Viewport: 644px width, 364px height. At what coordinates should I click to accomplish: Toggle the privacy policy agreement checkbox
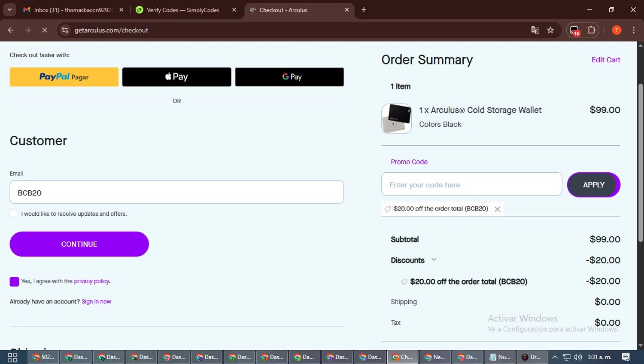(14, 281)
